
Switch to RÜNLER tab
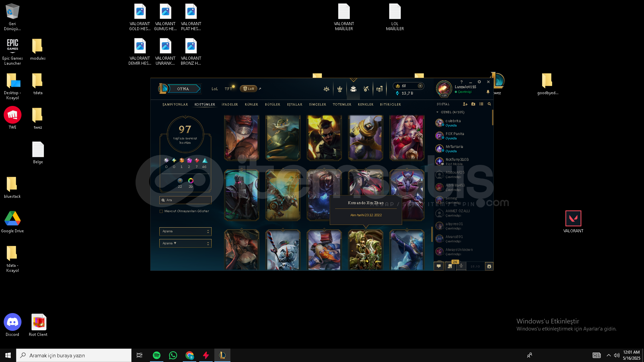(252, 105)
